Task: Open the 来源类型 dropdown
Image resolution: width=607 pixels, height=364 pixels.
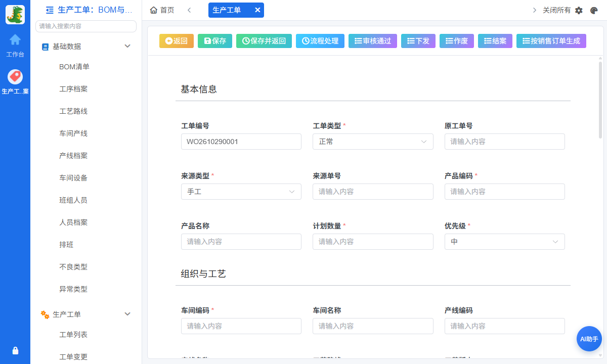Action: tap(241, 192)
